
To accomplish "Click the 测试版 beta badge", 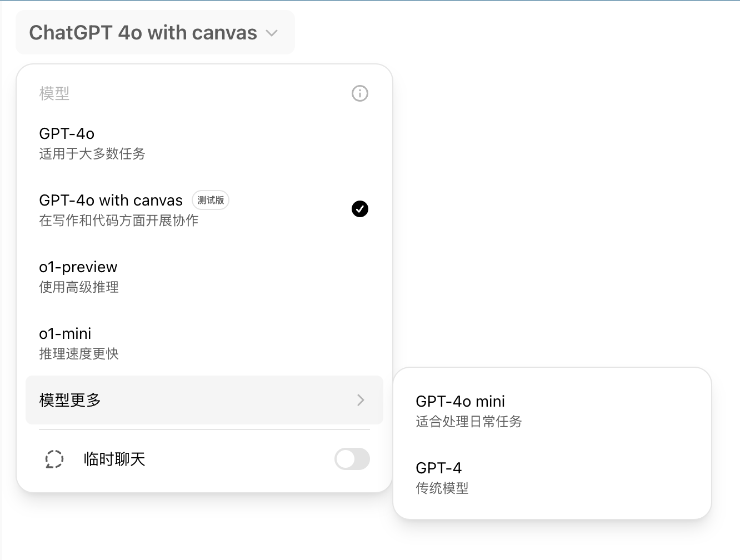I will pos(211,200).
